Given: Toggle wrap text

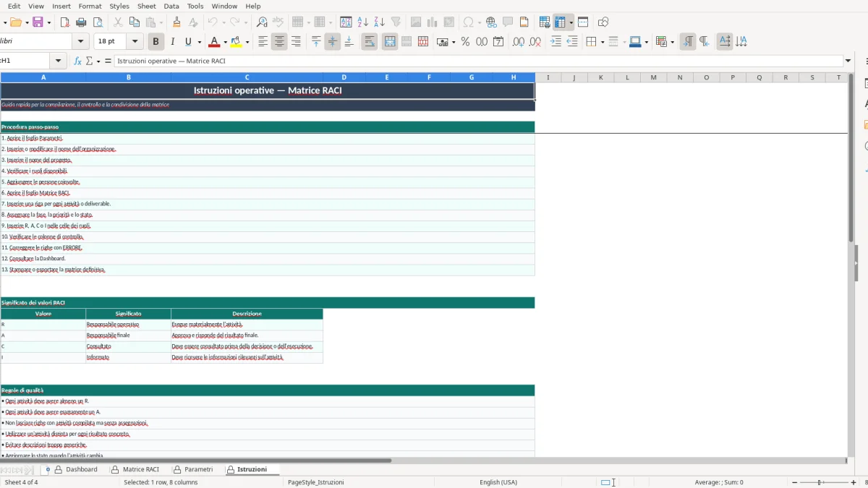Looking at the screenshot, I should pyautogui.click(x=370, y=42).
